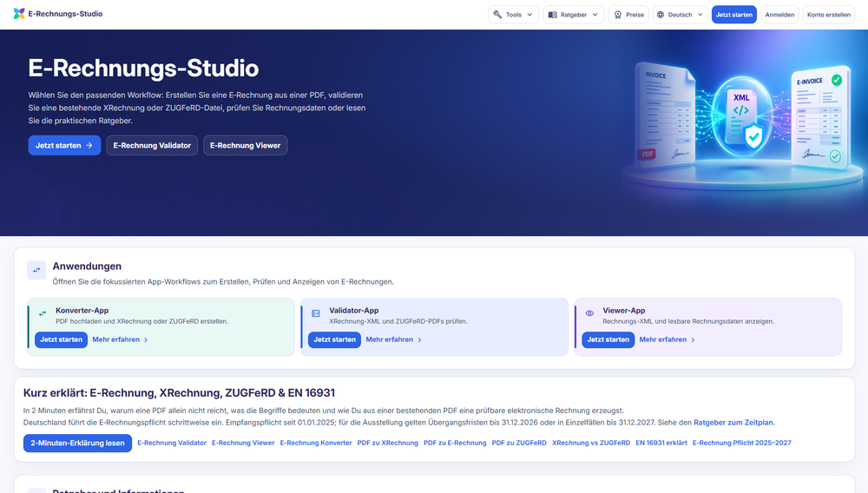Viewport: 868px width, 493px height.
Task: Start the Validator-App with Jetzt starten
Action: [x=334, y=339]
